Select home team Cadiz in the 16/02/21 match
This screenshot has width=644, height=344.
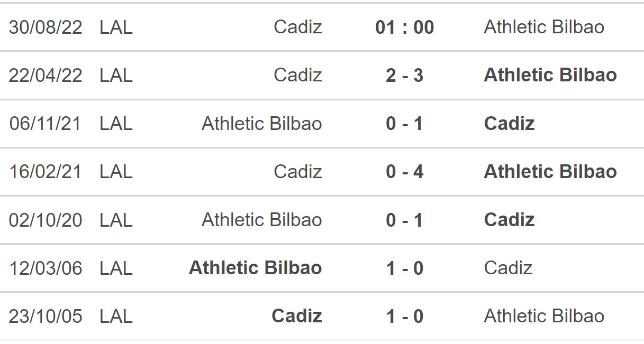coord(297,172)
